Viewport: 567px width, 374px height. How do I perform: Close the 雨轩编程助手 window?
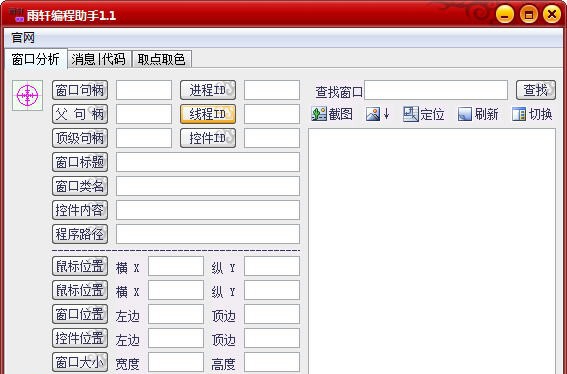tap(552, 14)
